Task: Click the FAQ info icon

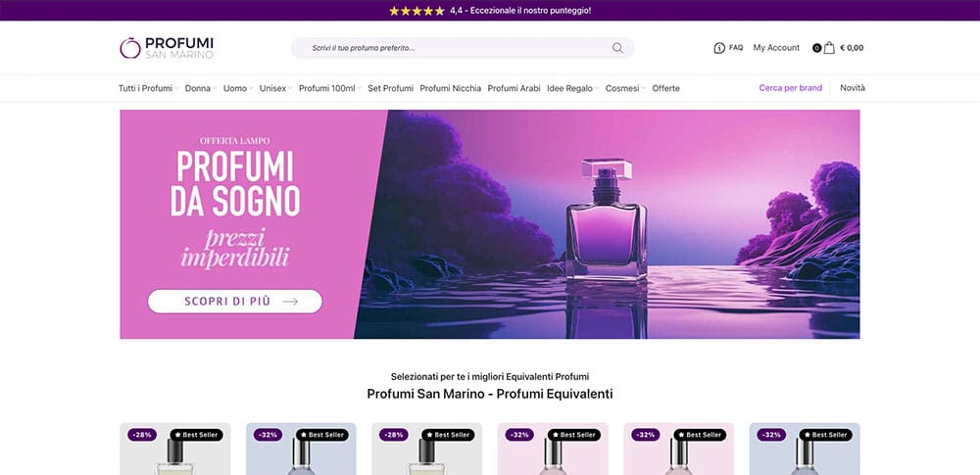Action: [x=719, y=48]
